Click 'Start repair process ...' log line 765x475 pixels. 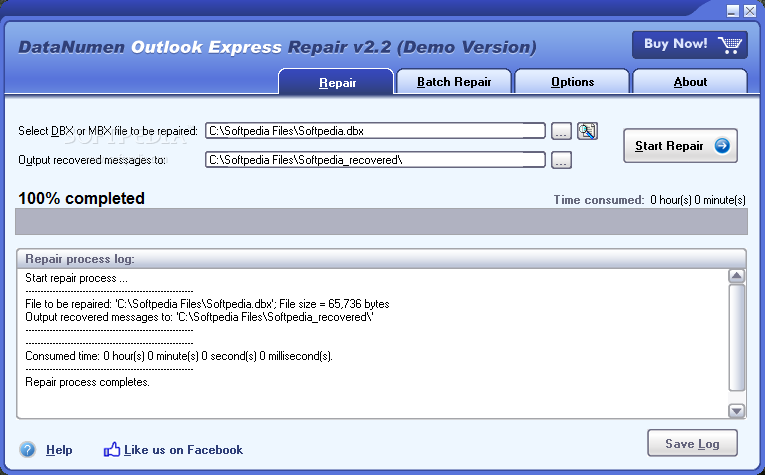coord(76,278)
